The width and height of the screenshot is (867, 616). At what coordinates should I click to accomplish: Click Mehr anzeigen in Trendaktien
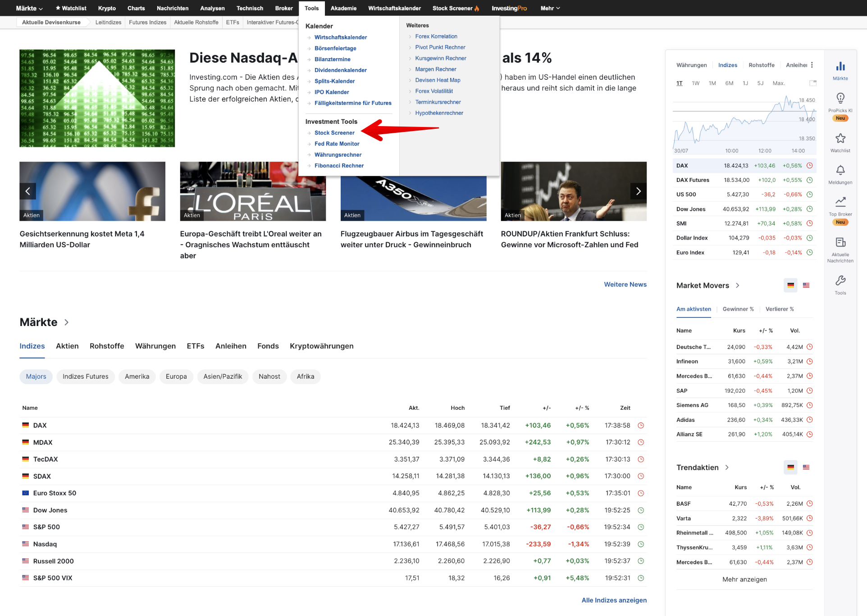point(744,580)
